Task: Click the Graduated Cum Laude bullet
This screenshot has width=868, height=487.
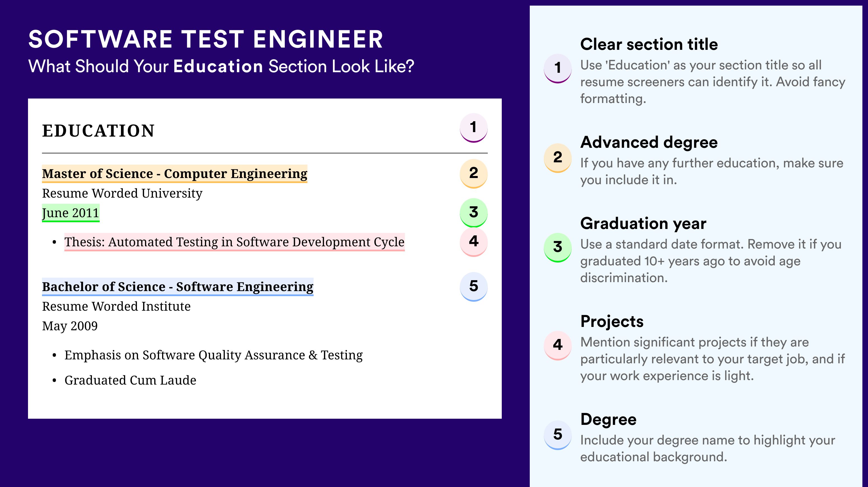Action: [x=130, y=380]
